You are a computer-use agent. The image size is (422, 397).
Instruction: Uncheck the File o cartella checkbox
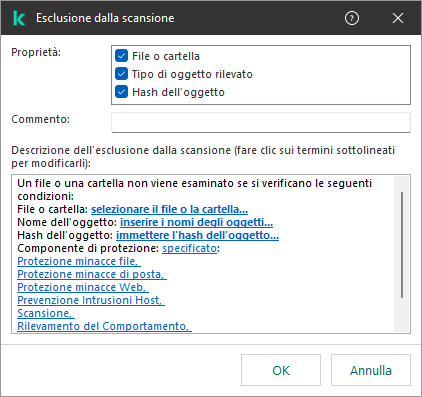click(x=121, y=56)
